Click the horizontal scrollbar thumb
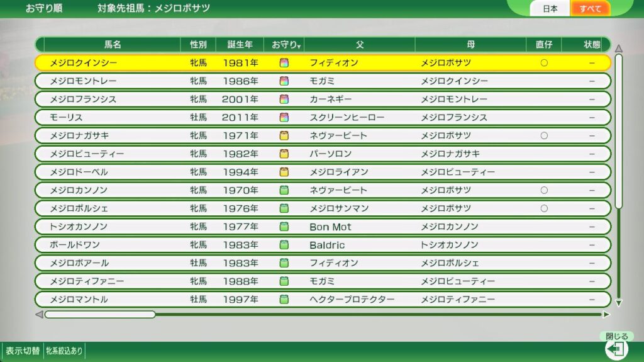644x362 pixels. point(99,314)
